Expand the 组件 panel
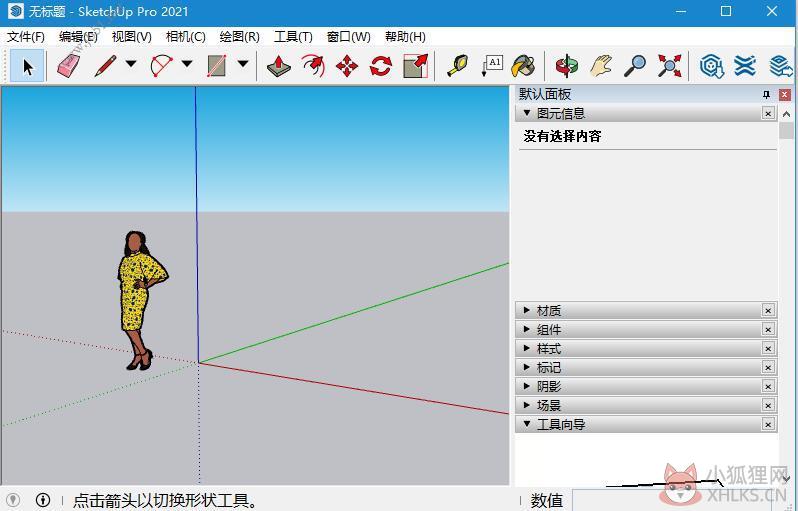 pos(527,329)
